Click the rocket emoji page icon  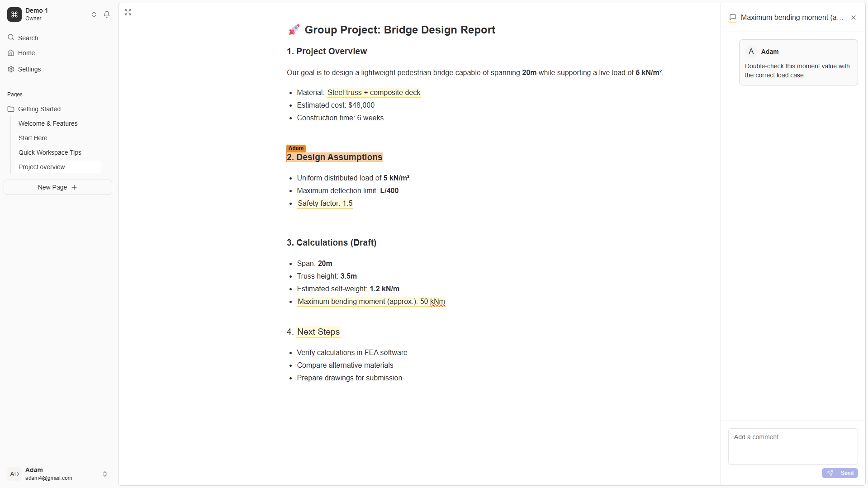coord(294,30)
